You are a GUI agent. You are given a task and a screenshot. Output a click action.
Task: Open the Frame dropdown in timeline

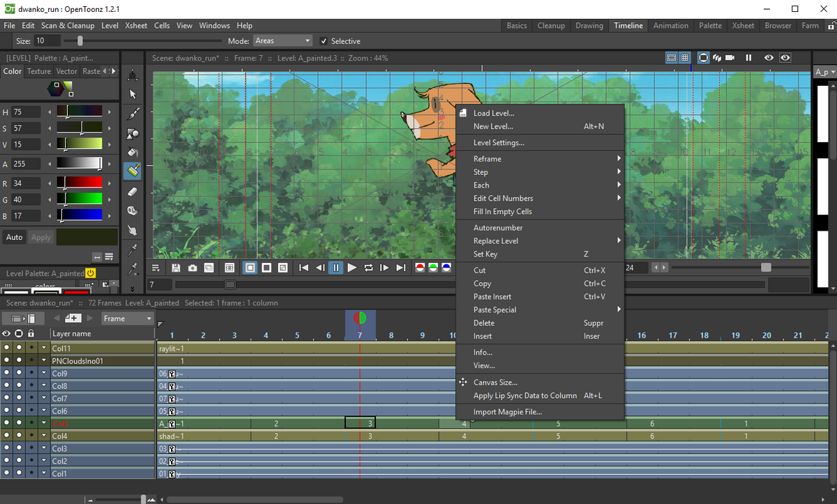tap(128, 319)
